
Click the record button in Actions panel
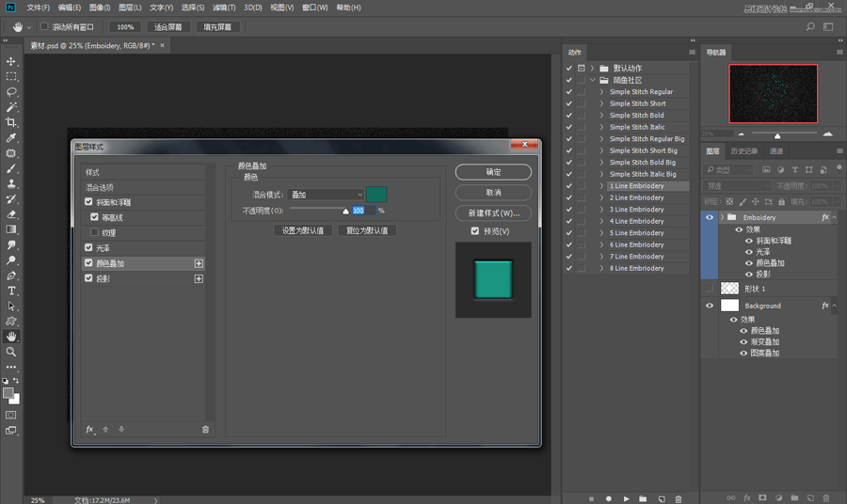pyautogui.click(x=609, y=497)
